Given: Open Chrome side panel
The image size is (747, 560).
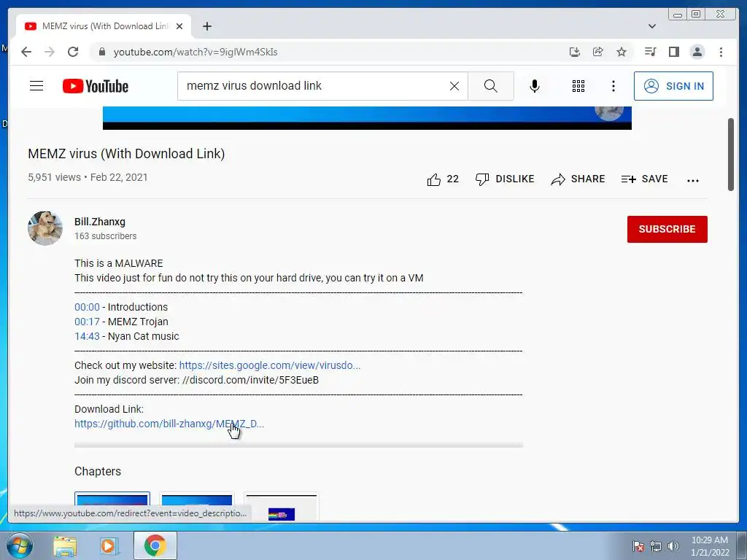Looking at the screenshot, I should pos(673,52).
